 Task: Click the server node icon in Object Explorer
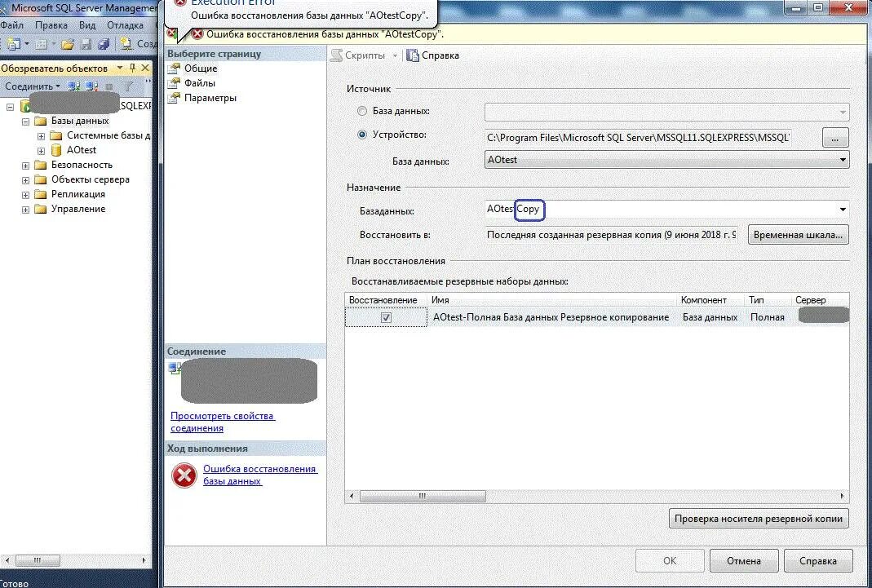click(25, 105)
